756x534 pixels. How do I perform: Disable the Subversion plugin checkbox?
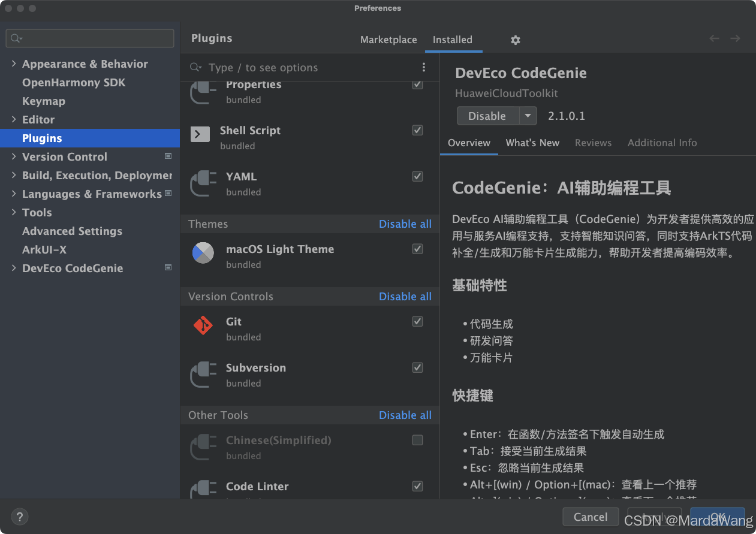pos(417,367)
